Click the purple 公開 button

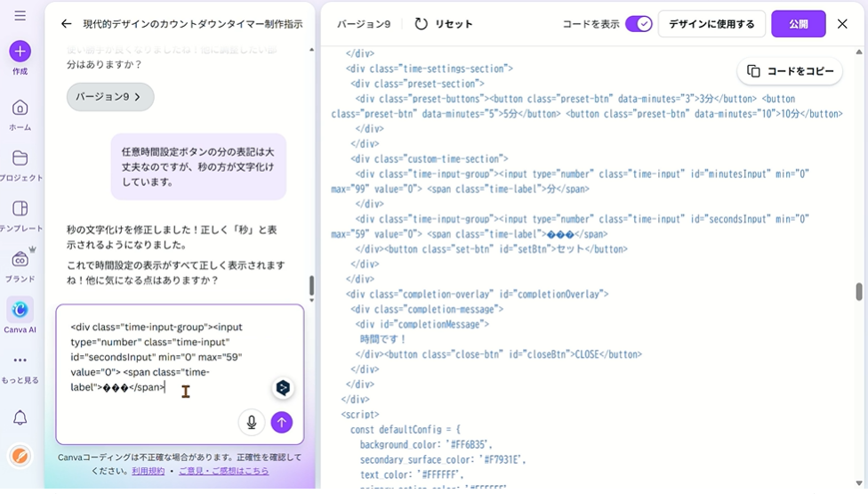point(799,24)
